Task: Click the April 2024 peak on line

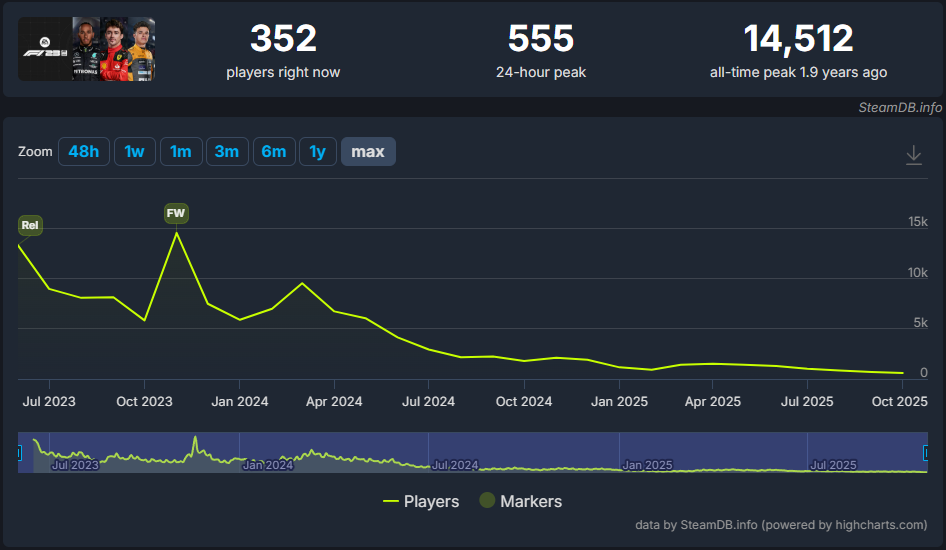Action: [302, 283]
